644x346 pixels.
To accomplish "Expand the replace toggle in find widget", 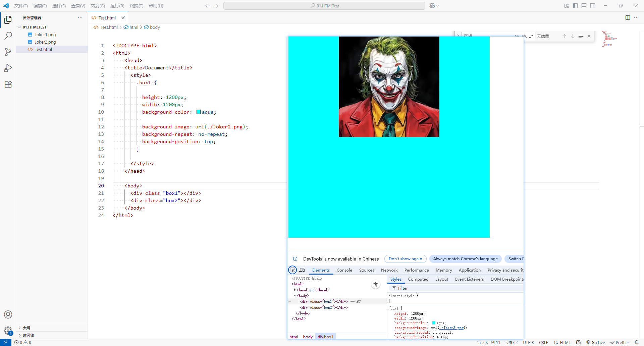I will [458, 36].
